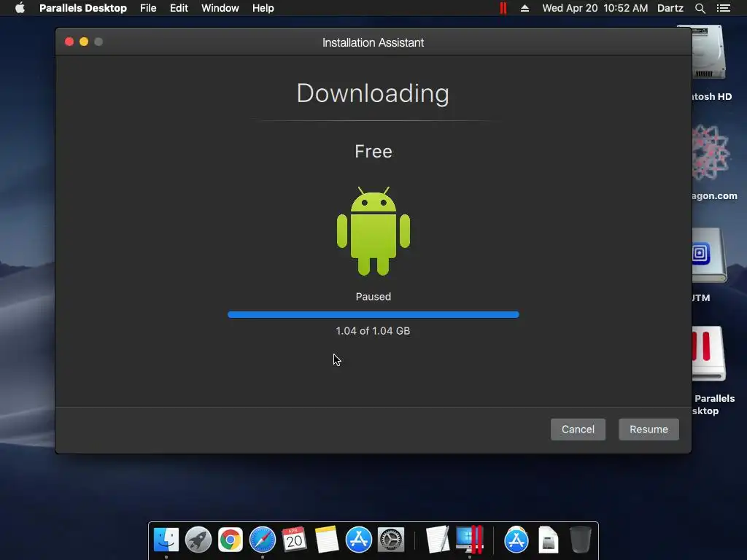Resume the paused download
The image size is (747, 560).
tap(649, 429)
